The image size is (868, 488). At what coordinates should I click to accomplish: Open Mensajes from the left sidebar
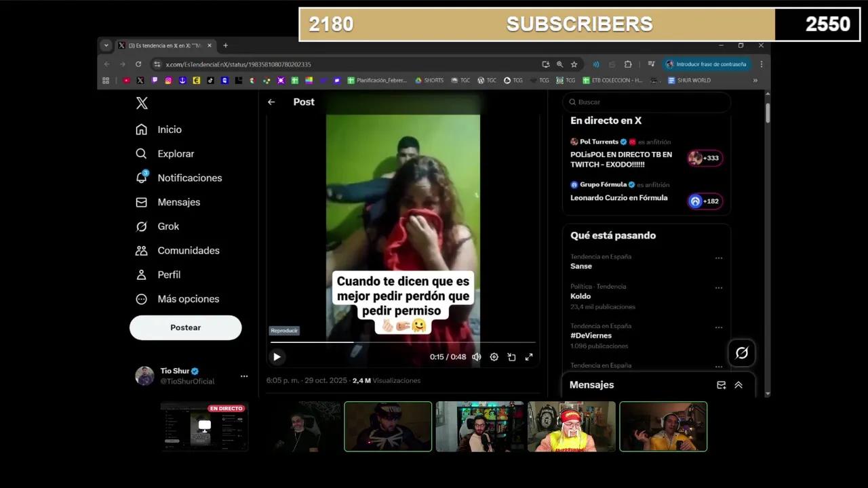click(x=178, y=202)
